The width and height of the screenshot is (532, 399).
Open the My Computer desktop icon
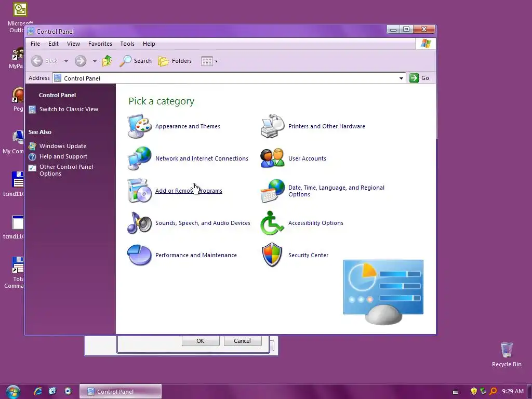tap(14, 142)
